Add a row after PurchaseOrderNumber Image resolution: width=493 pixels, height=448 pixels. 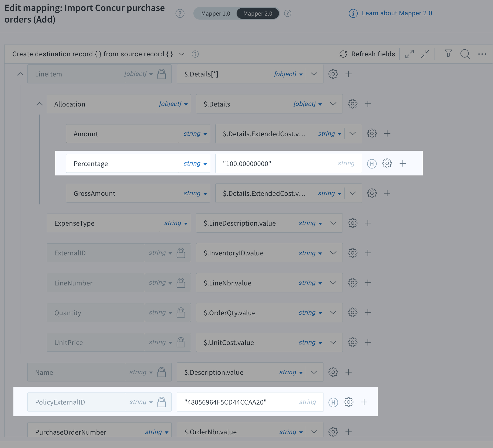(348, 432)
